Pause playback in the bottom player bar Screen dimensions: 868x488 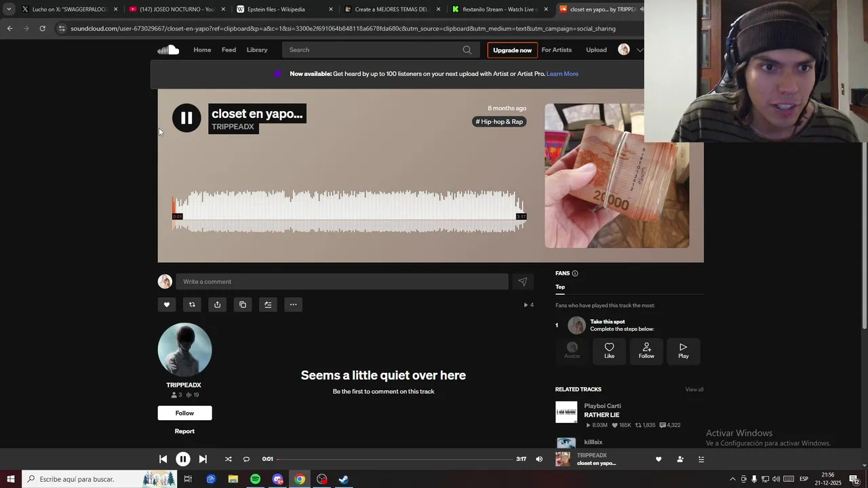(183, 459)
